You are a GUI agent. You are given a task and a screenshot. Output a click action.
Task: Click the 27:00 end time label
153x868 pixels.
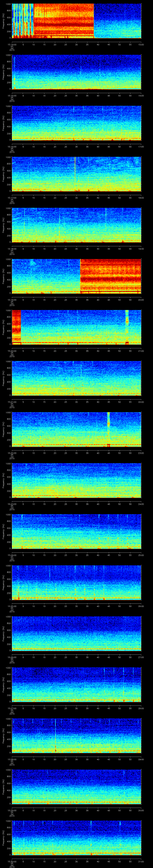pos(141,657)
